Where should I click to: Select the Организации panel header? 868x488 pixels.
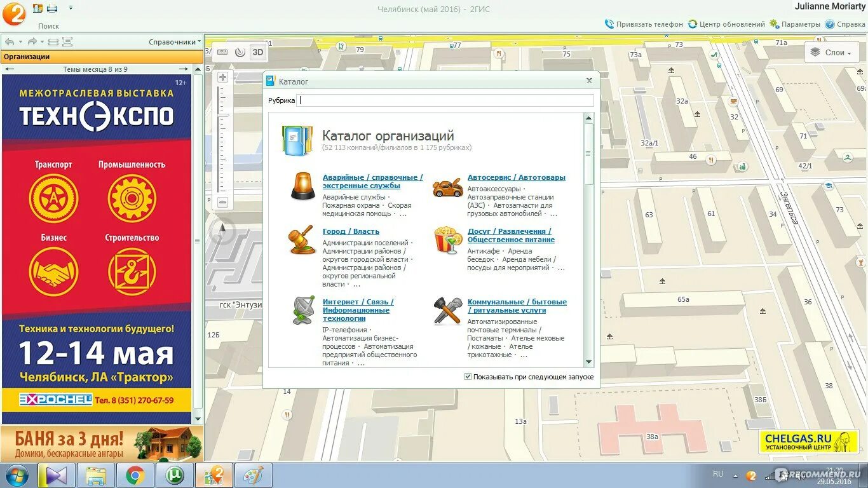pos(102,57)
